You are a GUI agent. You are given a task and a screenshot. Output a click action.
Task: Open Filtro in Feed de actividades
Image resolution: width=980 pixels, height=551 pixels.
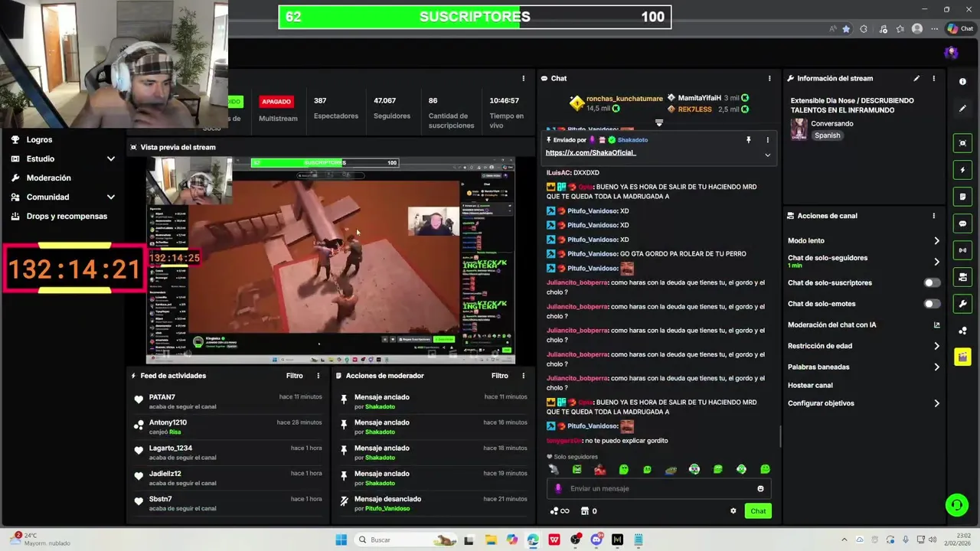(295, 376)
